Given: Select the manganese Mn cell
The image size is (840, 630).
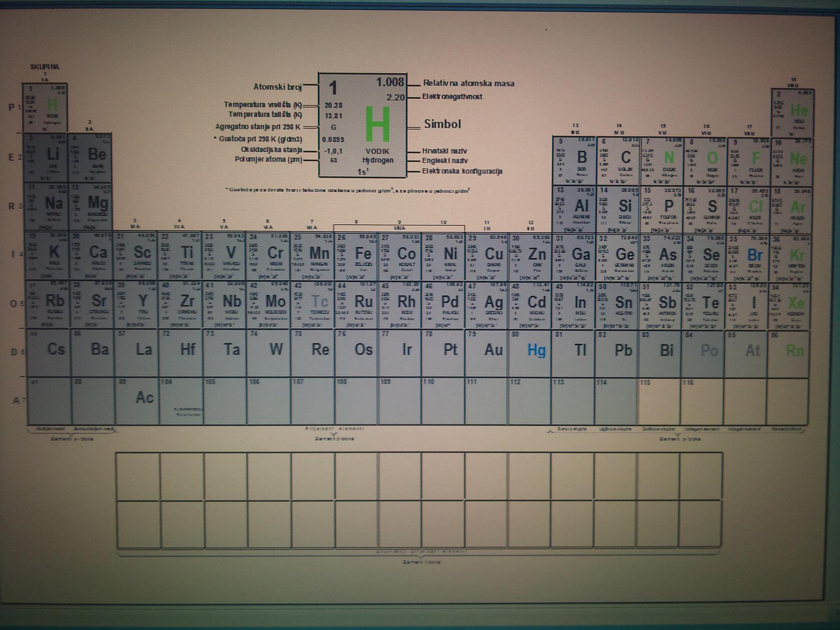Looking at the screenshot, I should coord(313,257).
